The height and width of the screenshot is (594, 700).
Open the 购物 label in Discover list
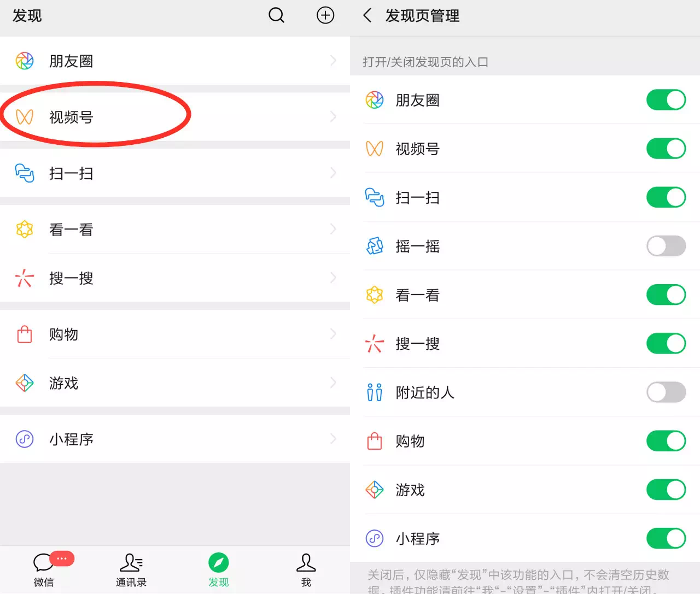[x=64, y=334]
